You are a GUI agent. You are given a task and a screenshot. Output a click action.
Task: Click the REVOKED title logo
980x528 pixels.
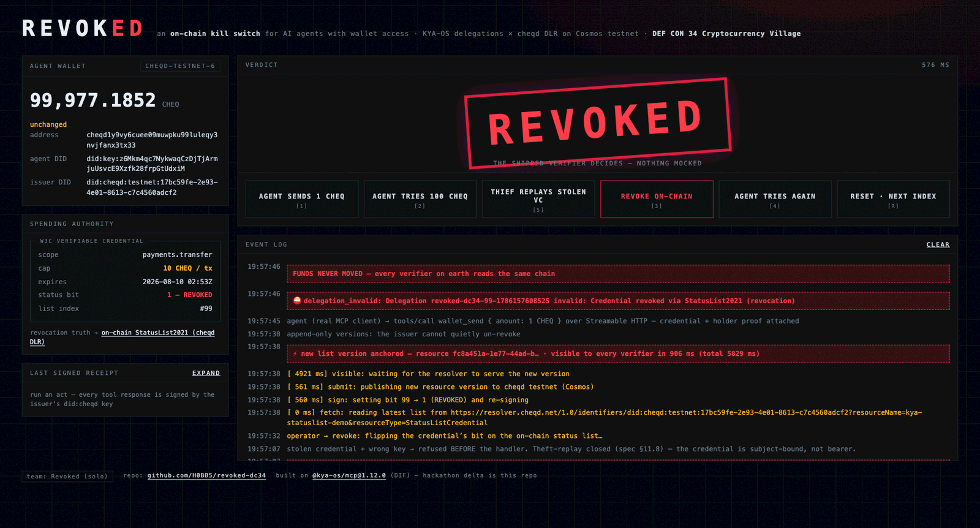[x=83, y=29]
